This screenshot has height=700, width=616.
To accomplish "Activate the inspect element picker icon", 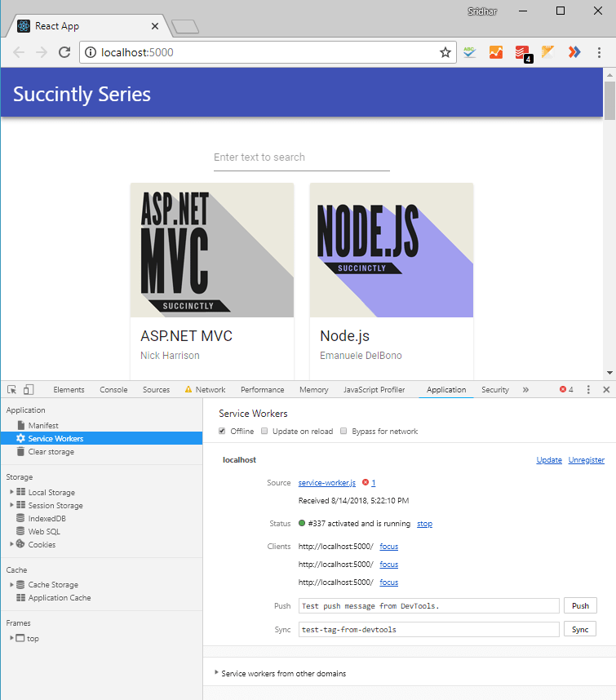I will [12, 389].
